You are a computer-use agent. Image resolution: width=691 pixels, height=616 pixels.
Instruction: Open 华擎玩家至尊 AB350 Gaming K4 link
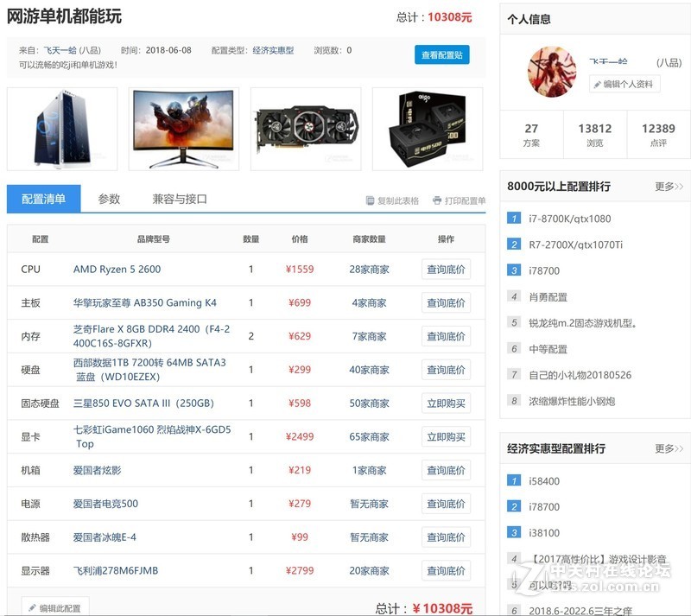pos(144,303)
